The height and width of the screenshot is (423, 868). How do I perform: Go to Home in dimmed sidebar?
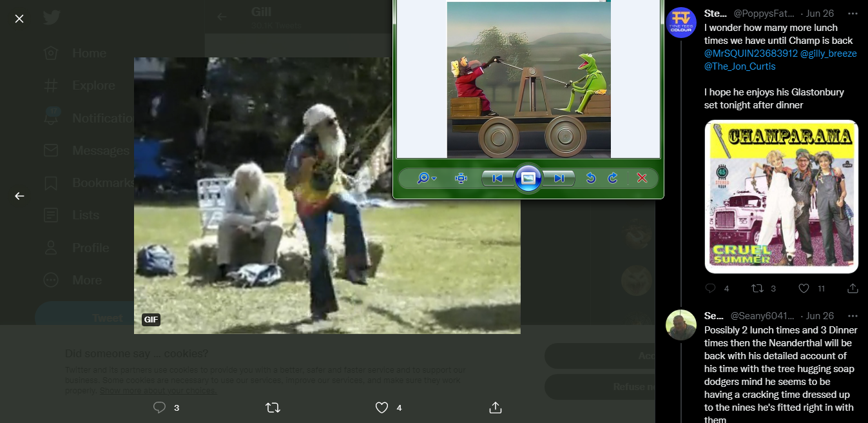[75, 53]
